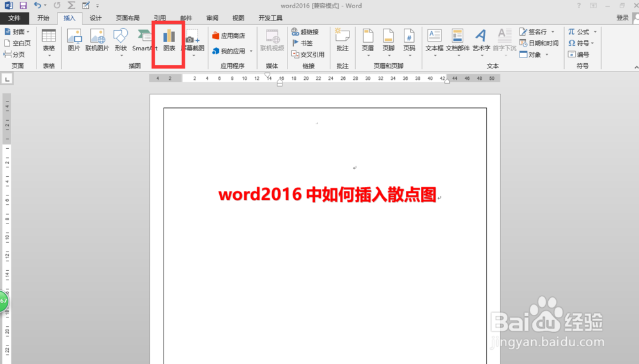Open the File (文件) tab

coord(14,18)
